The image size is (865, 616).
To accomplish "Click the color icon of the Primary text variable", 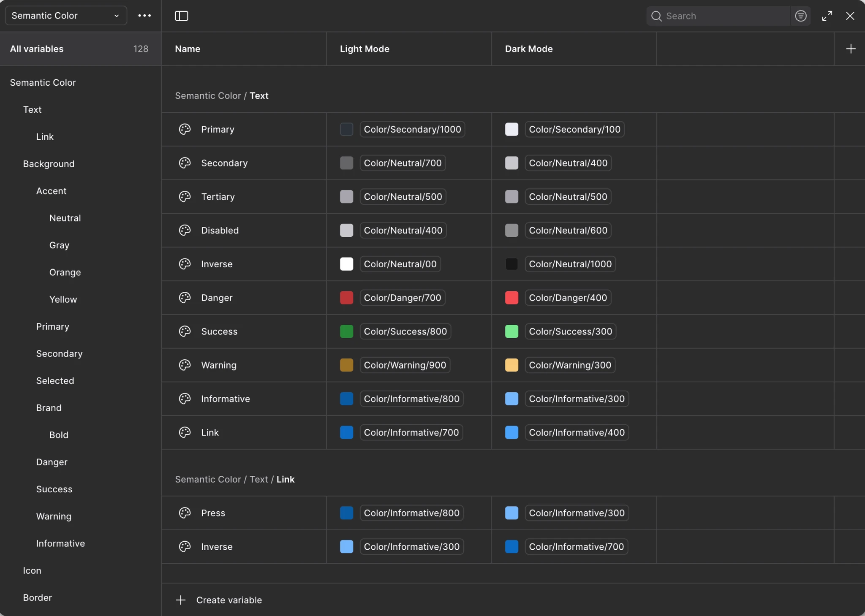I will [x=185, y=129].
